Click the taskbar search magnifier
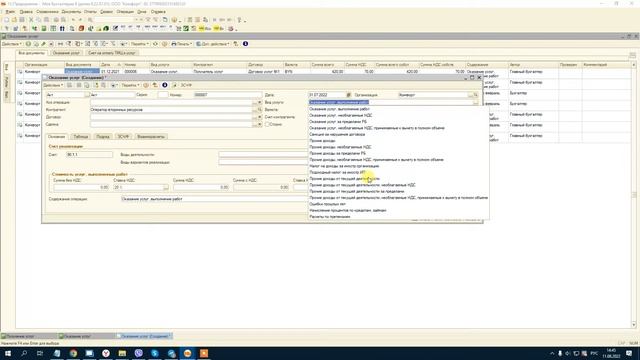The width and height of the screenshot is (640, 360). [24, 353]
